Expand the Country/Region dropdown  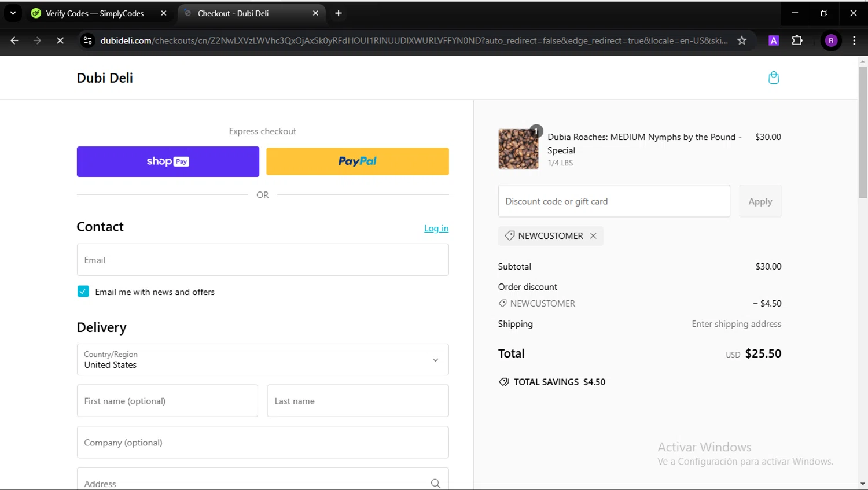pos(263,360)
